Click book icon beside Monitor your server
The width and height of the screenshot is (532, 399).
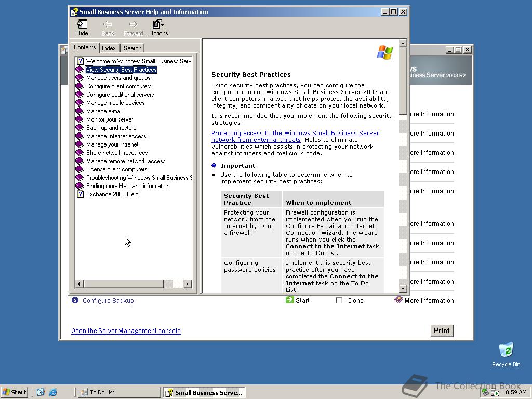pyautogui.click(x=79, y=119)
